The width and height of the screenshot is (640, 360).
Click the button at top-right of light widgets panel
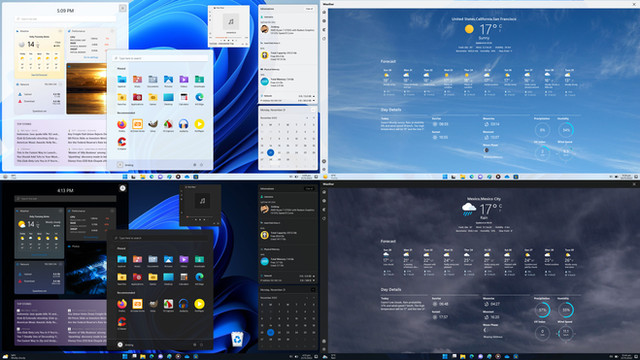(x=122, y=8)
